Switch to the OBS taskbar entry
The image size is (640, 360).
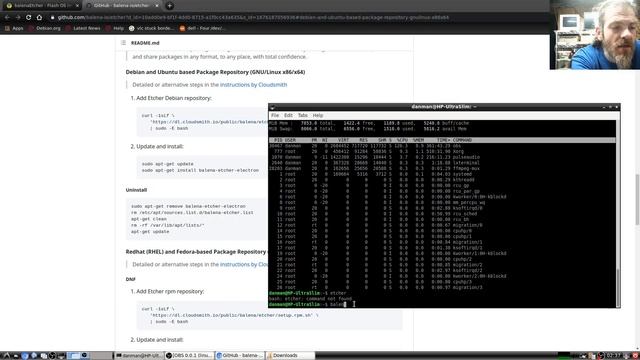pyautogui.click(x=189, y=356)
